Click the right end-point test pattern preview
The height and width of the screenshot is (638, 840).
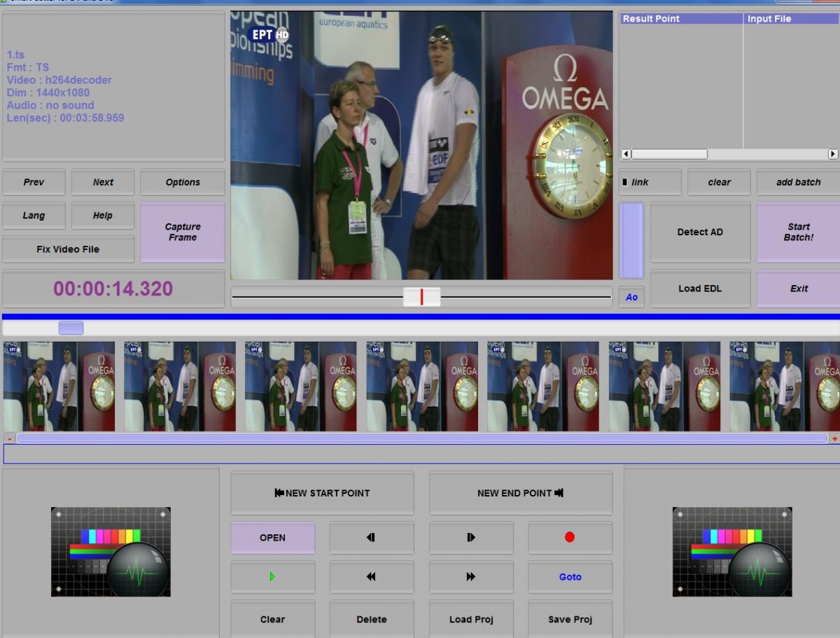click(732, 552)
